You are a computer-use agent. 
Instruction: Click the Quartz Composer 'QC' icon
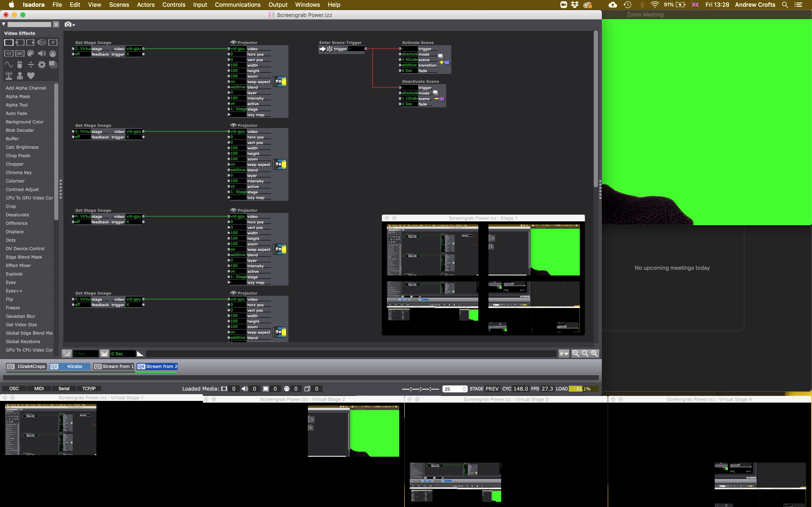point(20,53)
